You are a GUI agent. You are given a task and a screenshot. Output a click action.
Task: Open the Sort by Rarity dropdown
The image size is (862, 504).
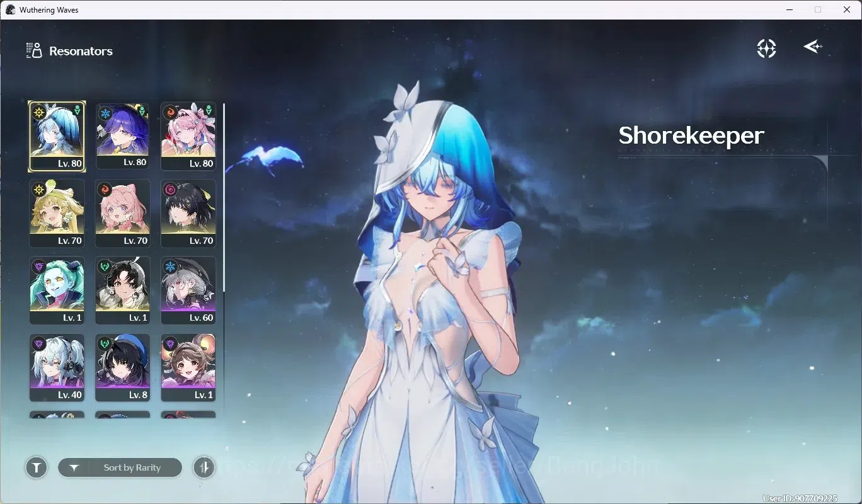click(x=120, y=467)
